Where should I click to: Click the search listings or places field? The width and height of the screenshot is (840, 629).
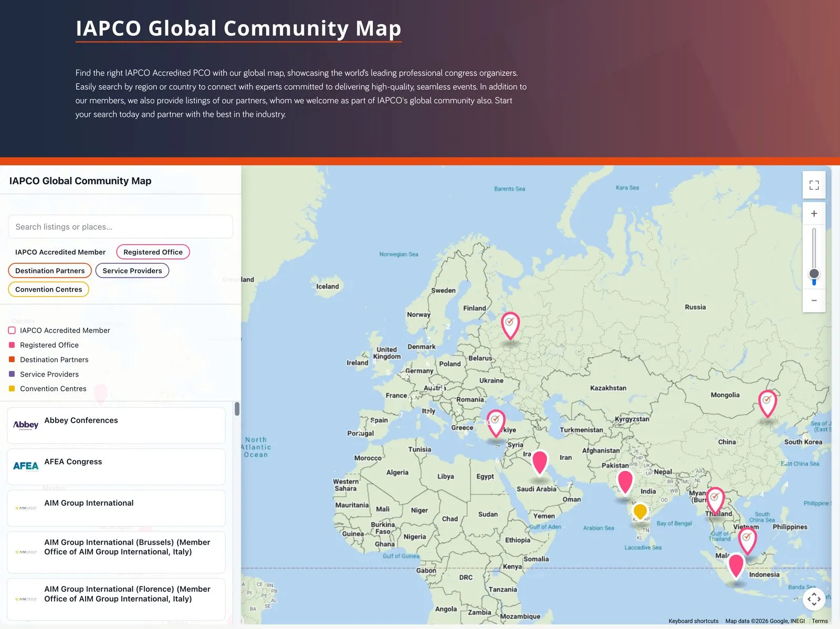[120, 227]
